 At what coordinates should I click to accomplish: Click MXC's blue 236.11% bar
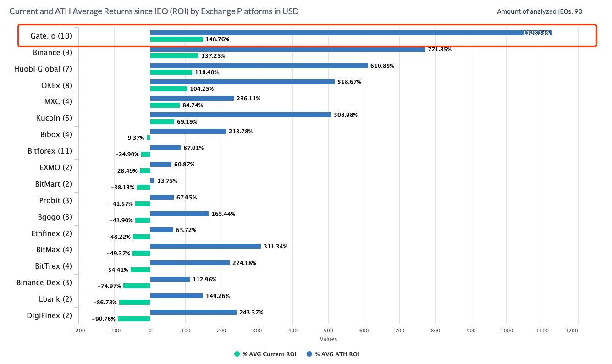192,98
